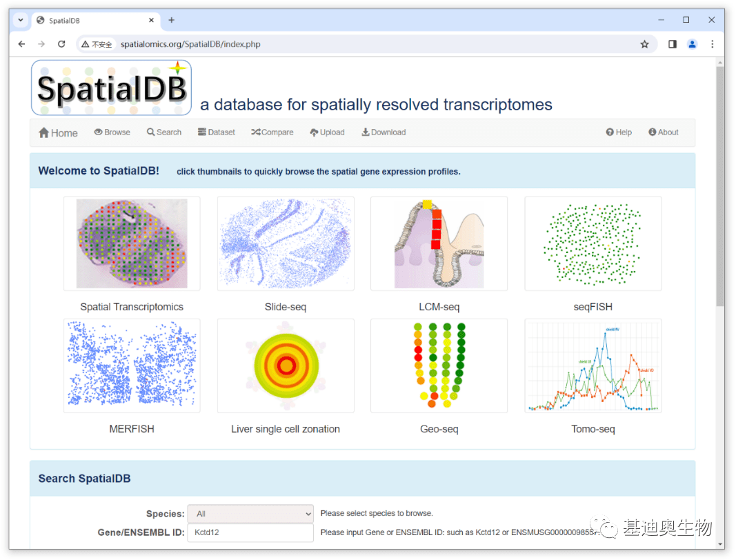Click the vertical page scrollbar
This screenshot has height=560, width=736.
coord(720,186)
